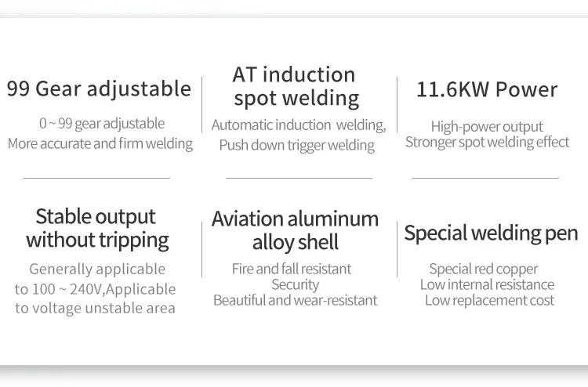Select the "High-power output" line
588x387 pixels.
(x=487, y=126)
